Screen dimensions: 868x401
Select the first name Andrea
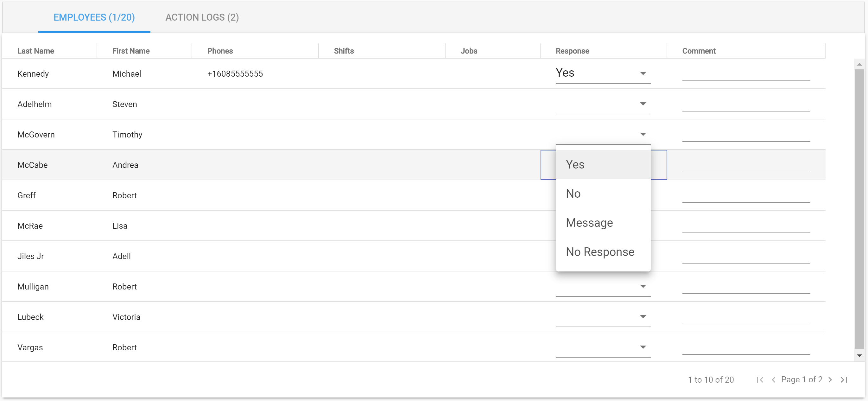(x=125, y=165)
